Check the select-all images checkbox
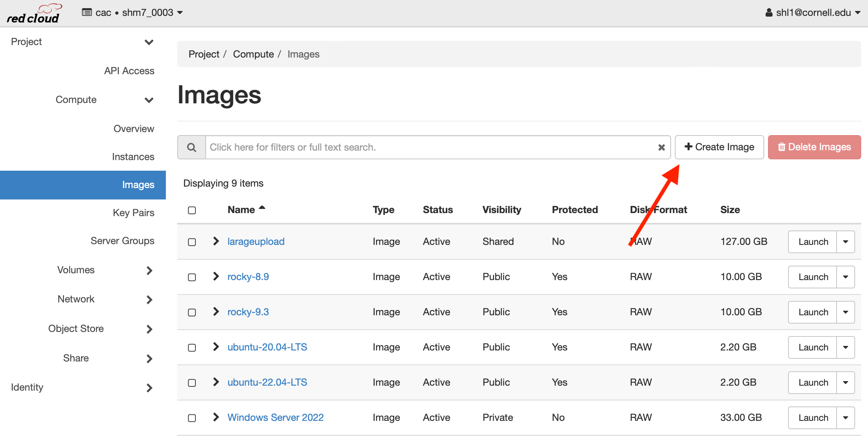The image size is (868, 436). pyautogui.click(x=192, y=210)
